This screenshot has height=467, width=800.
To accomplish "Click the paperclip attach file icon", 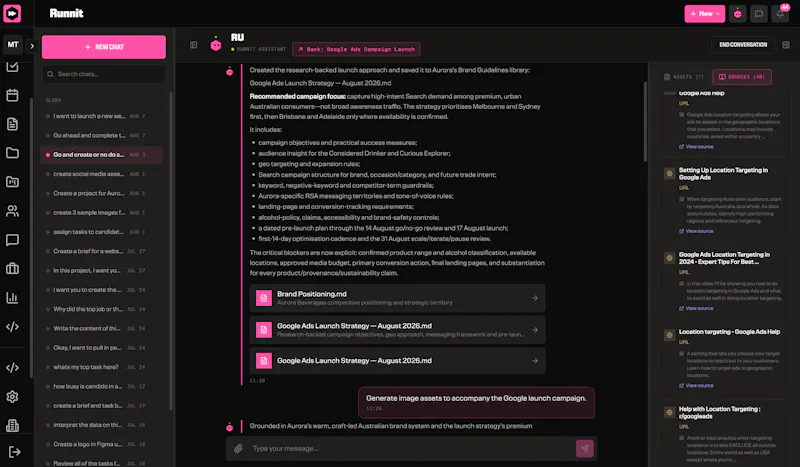I will click(238, 449).
